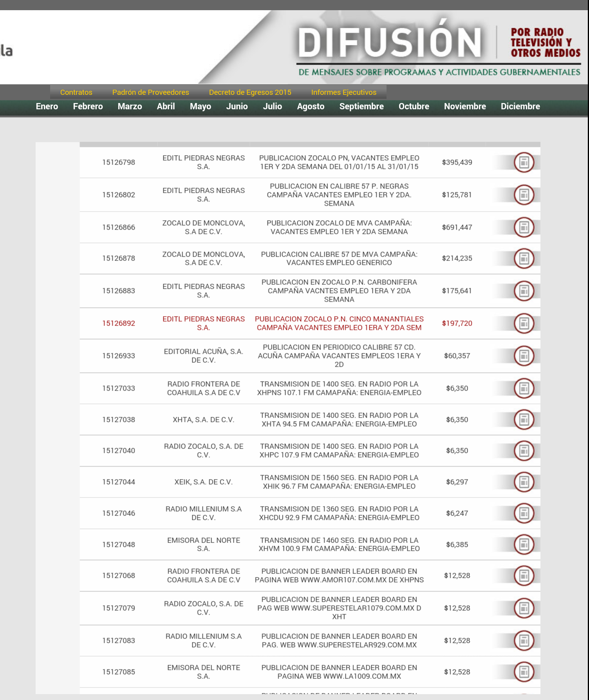589x700 pixels.
Task: Open document icon for contract 15127038
Action: (524, 420)
